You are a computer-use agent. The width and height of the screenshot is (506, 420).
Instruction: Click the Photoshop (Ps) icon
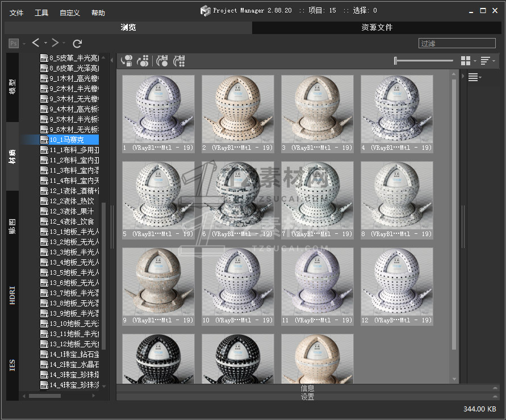(x=14, y=43)
